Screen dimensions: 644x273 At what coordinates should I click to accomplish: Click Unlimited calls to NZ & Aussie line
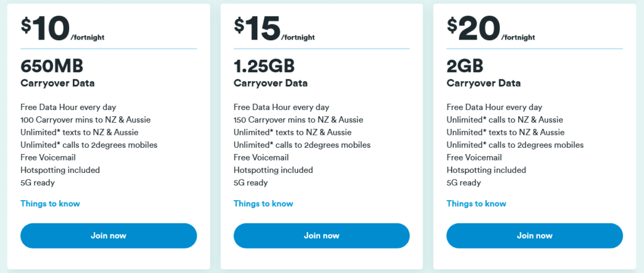pyautogui.click(x=504, y=120)
